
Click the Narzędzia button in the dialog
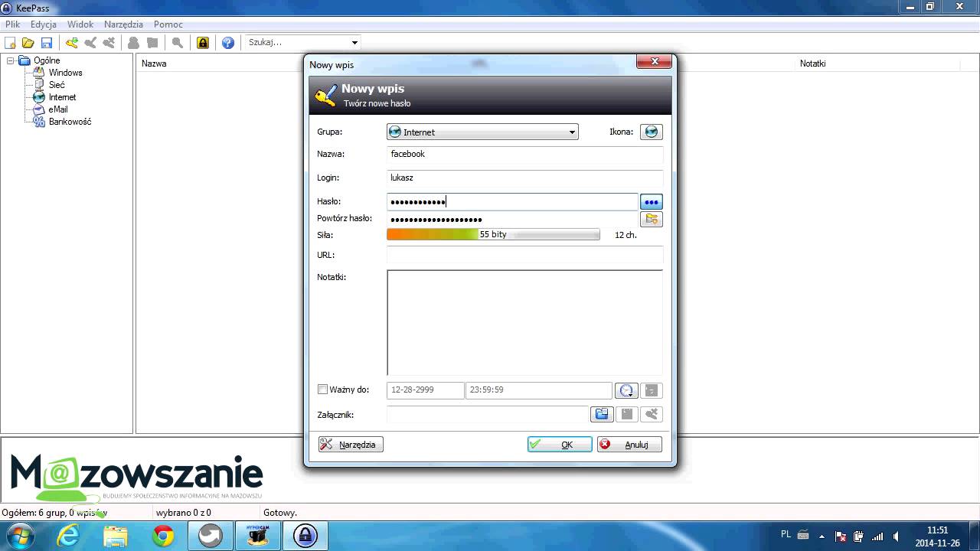tap(351, 445)
